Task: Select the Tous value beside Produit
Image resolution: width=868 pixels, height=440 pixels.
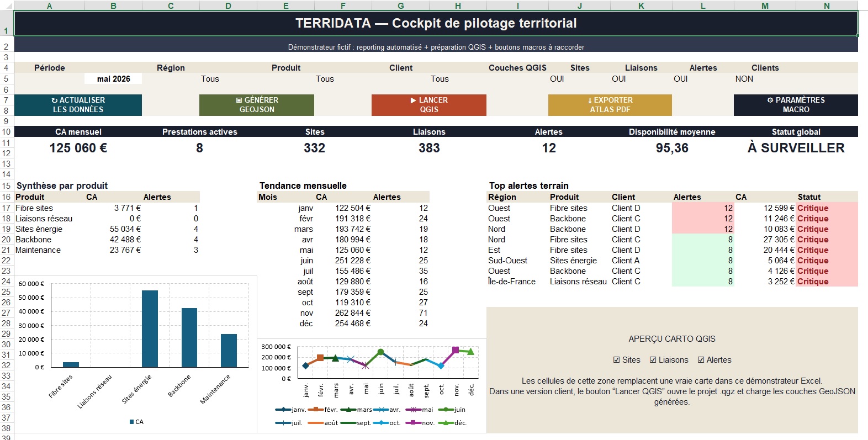Action: point(325,79)
